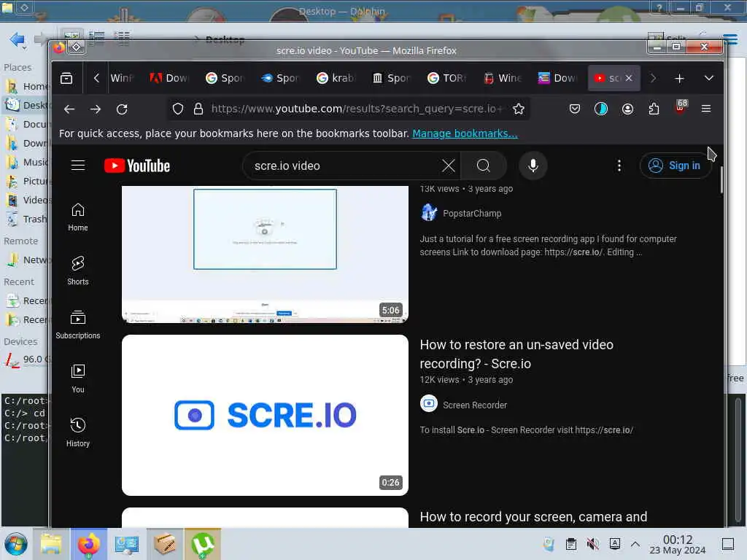The image size is (747, 560).
Task: Click the Sign in button
Action: (676, 166)
